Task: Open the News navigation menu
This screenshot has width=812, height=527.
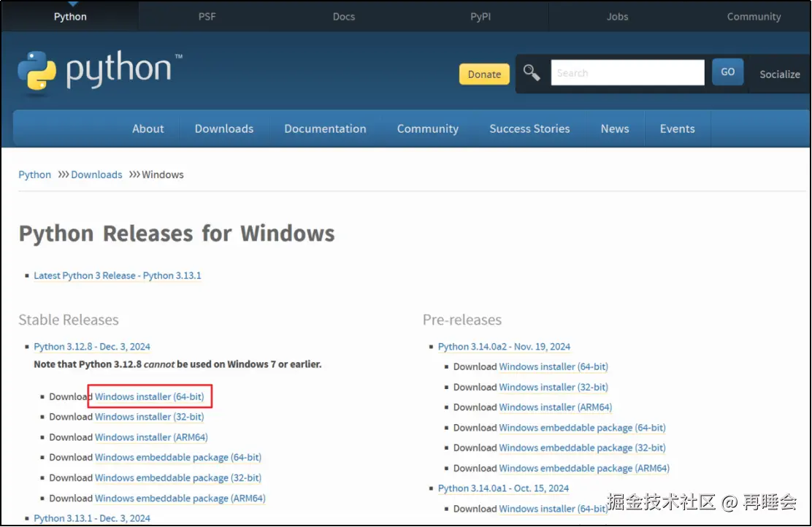Action: click(615, 128)
